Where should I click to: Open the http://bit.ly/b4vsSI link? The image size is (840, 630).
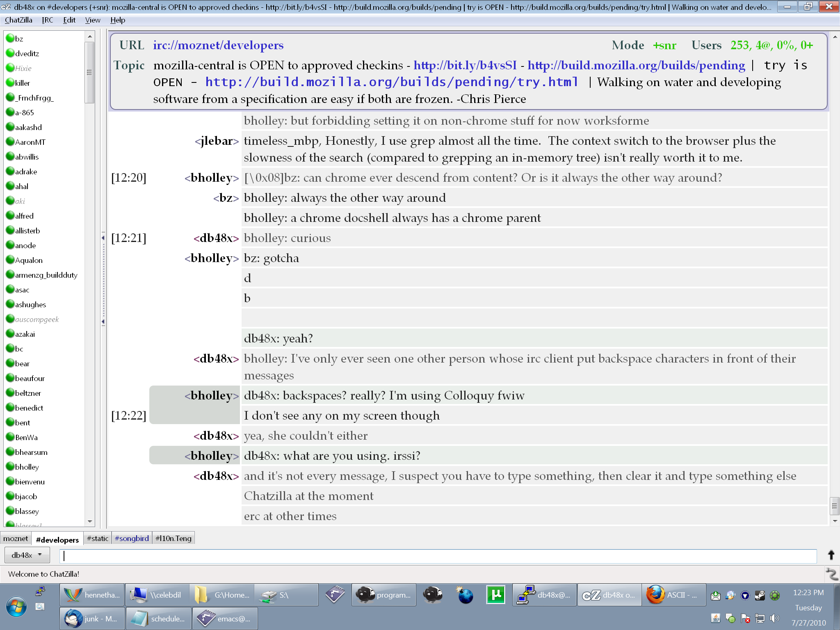[x=465, y=65]
